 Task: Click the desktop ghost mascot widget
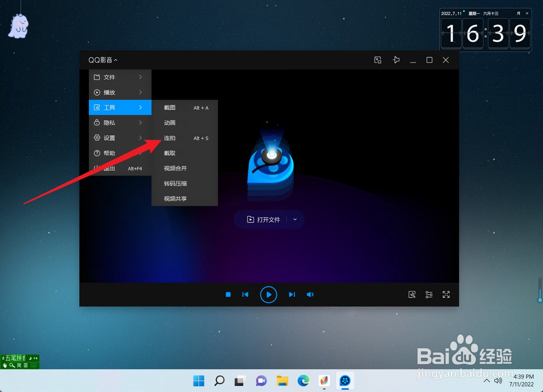click(x=18, y=26)
